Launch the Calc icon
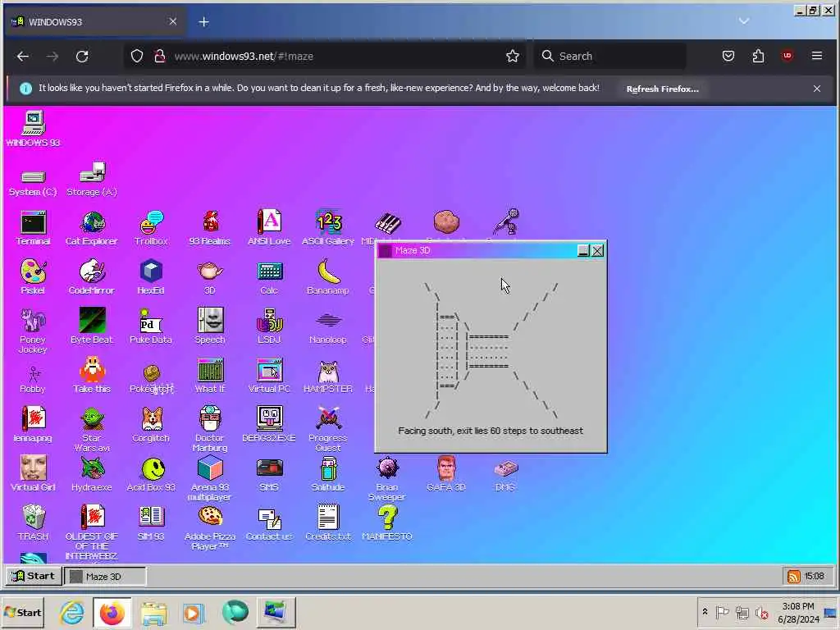Image resolution: width=840 pixels, height=630 pixels. (269, 277)
